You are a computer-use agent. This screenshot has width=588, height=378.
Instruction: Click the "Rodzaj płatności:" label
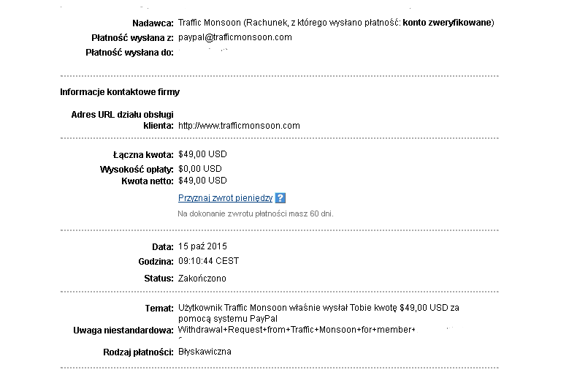point(139,352)
